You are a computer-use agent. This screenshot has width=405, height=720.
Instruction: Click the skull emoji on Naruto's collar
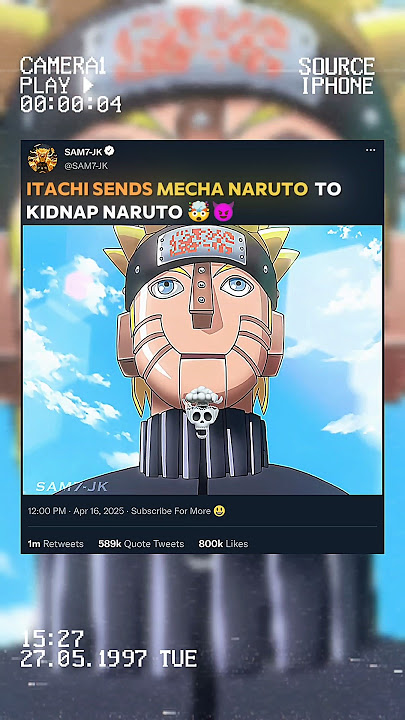coord(202,411)
